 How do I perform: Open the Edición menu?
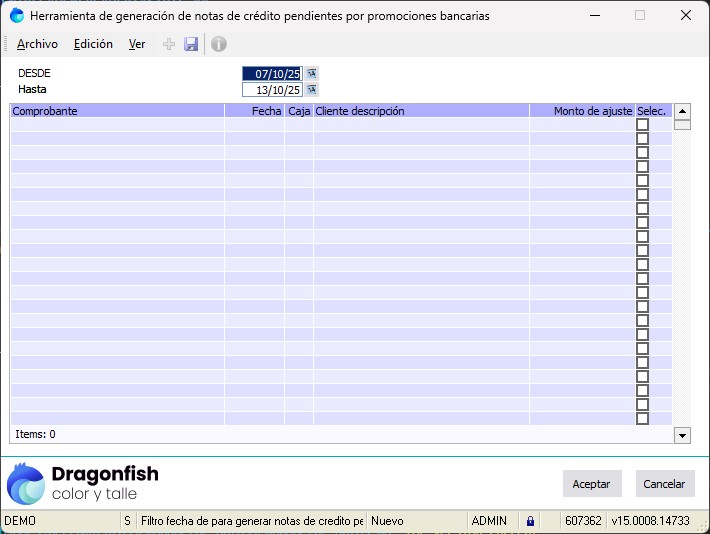coord(93,44)
